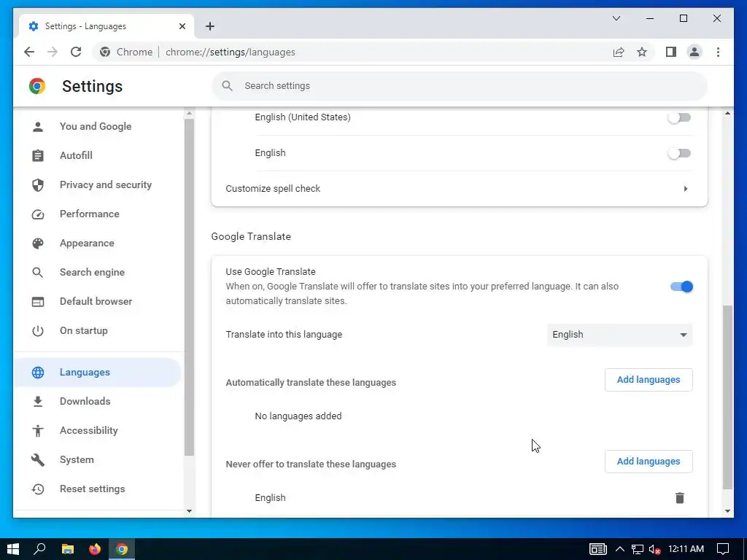Viewport: 747px width, 560px height.
Task: Open the tab search chevron
Action: [x=616, y=18]
